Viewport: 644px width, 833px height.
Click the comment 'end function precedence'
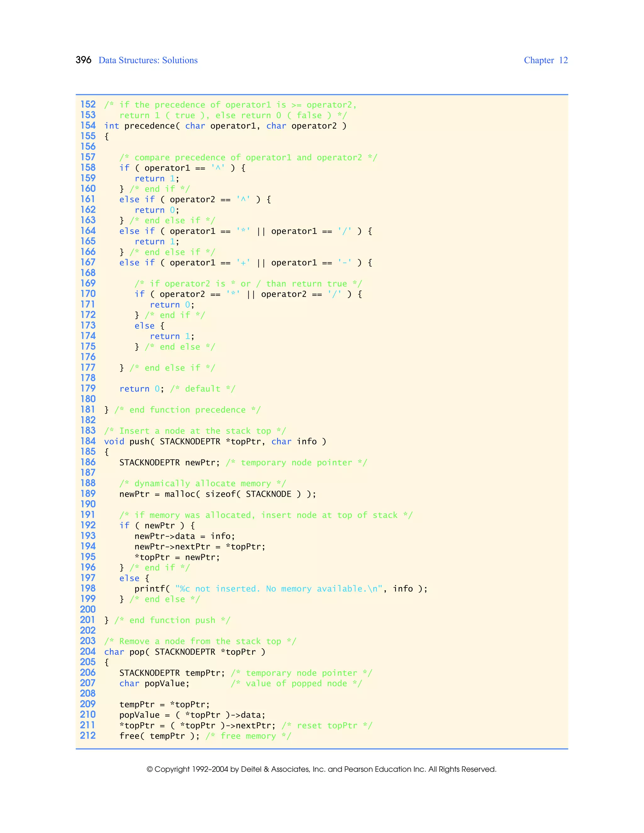[x=187, y=410]
